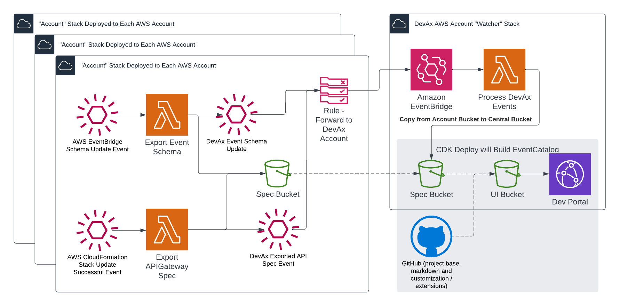This screenshot has width=644, height=306.
Task: Select the 'Export APIGateway Spec' label
Action: point(167,266)
